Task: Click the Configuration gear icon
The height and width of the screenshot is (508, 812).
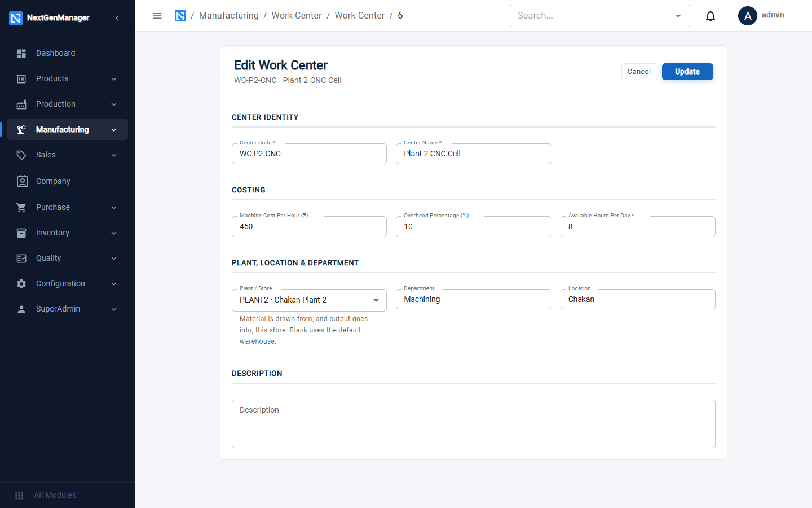Action: [x=21, y=284]
